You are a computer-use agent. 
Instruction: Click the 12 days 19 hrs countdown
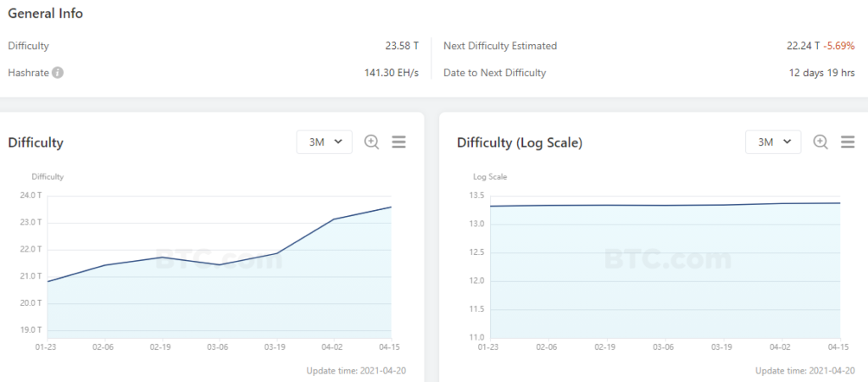(x=821, y=73)
